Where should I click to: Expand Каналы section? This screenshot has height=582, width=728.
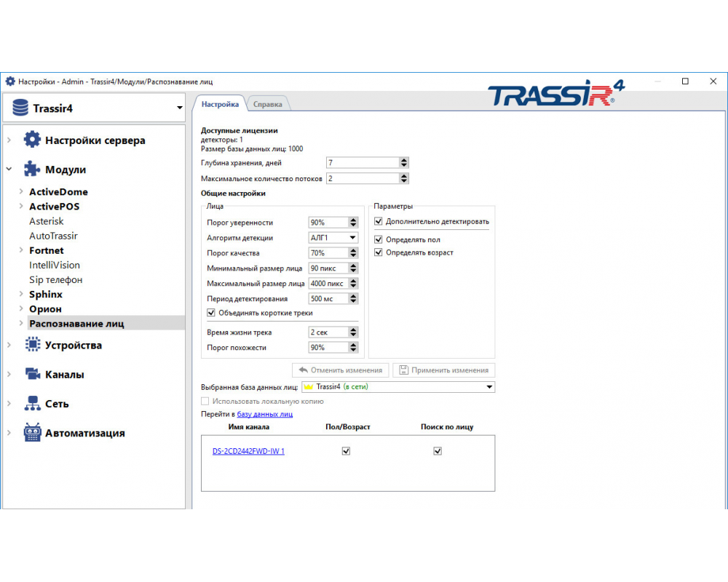coord(9,374)
